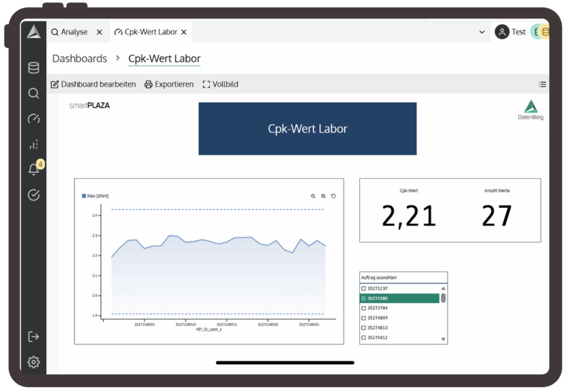570x392 pixels.
Task: Click the Auftrag auswählen header field
Action: click(x=403, y=277)
